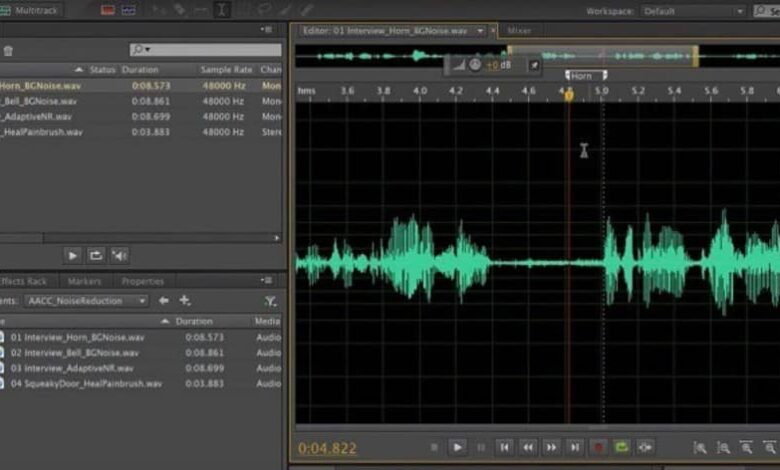Select the Bell_BGNoise.wav file row
Viewport: 780px width, 470px height.
pyautogui.click(x=141, y=101)
